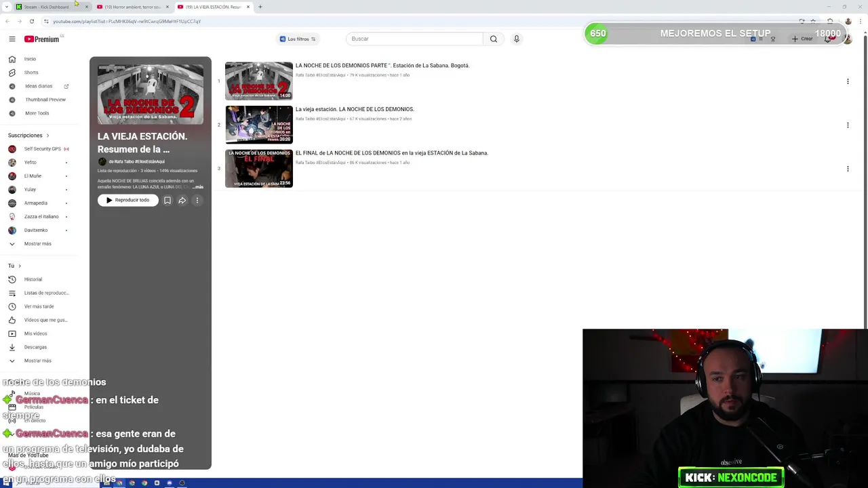Open playlist more options menu
The width and height of the screenshot is (868, 488).
coord(197,200)
